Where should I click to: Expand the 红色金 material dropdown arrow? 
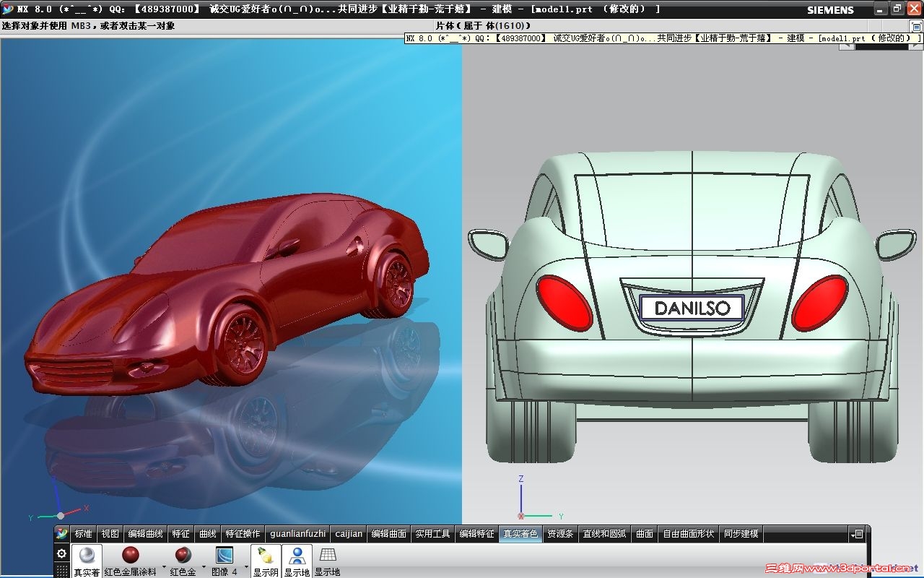[x=204, y=566]
